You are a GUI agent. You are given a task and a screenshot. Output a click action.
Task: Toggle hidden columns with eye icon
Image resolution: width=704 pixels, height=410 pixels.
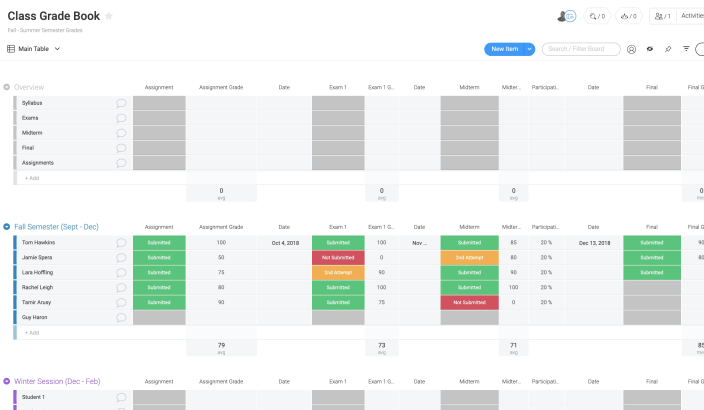650,49
